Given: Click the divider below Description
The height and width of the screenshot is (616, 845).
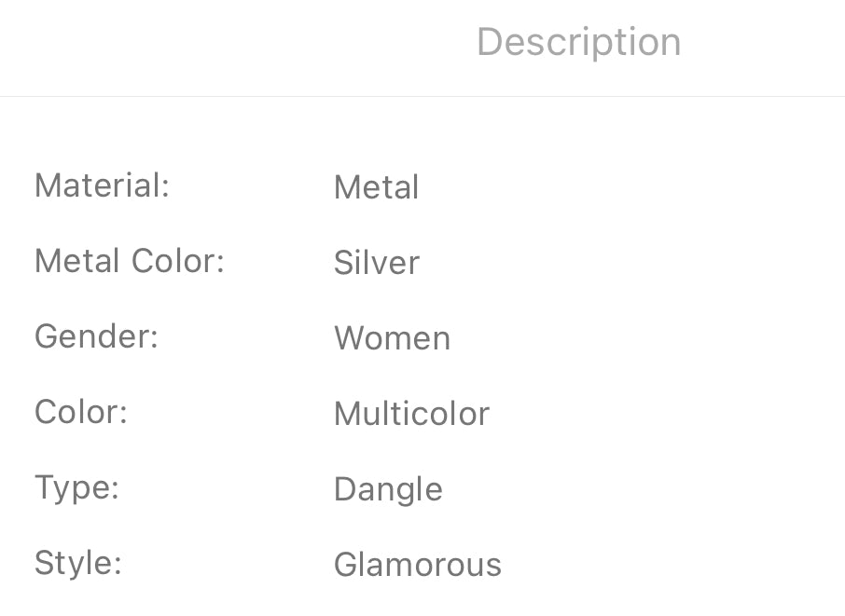Looking at the screenshot, I should coord(422,96).
